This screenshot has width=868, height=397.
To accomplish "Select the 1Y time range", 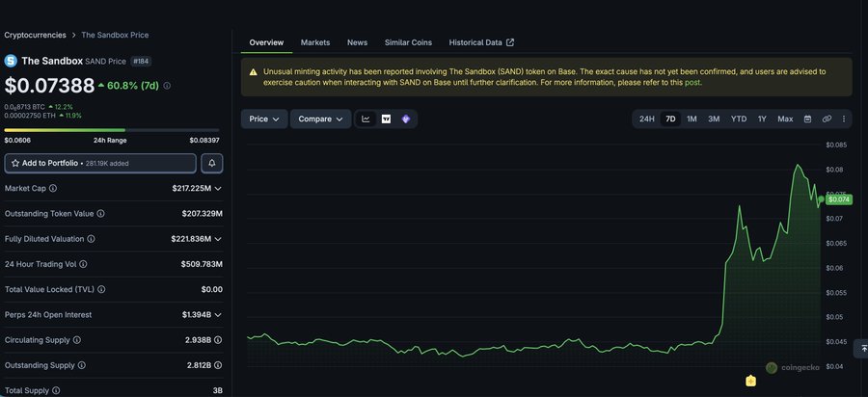I will tap(762, 119).
